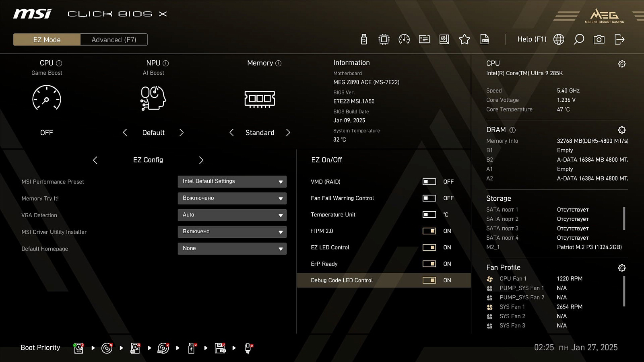Toggle VMD (RAID) switch

click(x=429, y=182)
